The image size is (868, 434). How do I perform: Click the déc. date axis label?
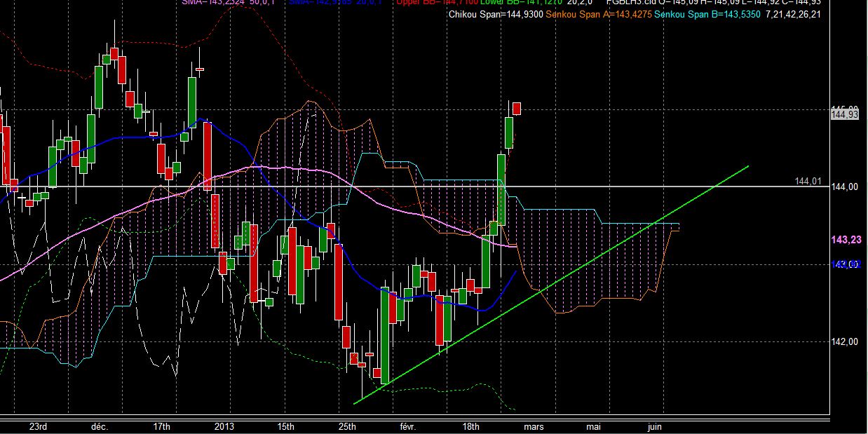[x=99, y=426]
